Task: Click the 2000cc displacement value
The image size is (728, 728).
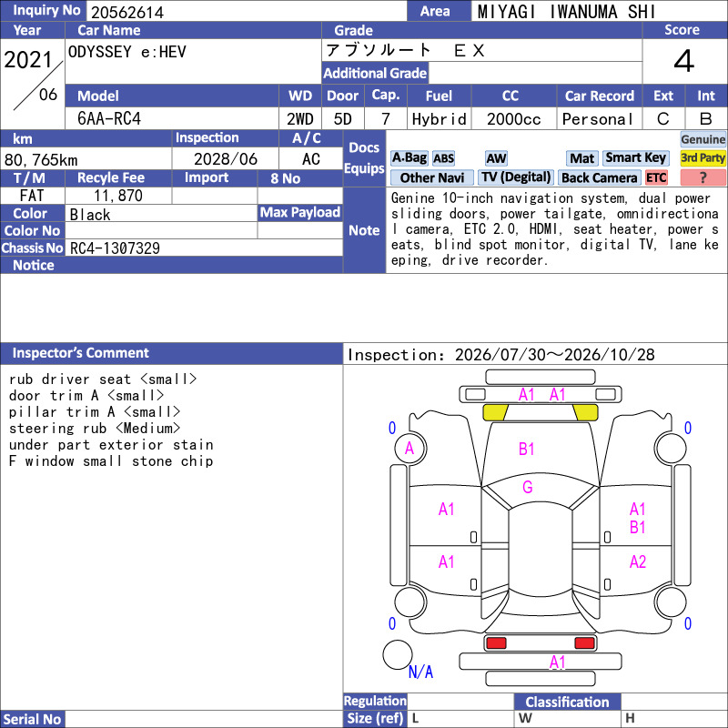Action: pyautogui.click(x=514, y=119)
